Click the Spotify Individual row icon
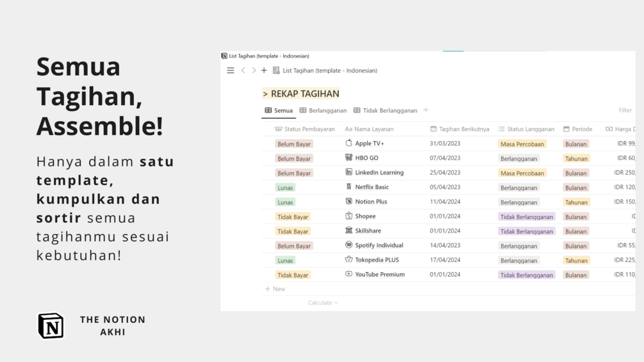The image size is (644, 362). [349, 245]
